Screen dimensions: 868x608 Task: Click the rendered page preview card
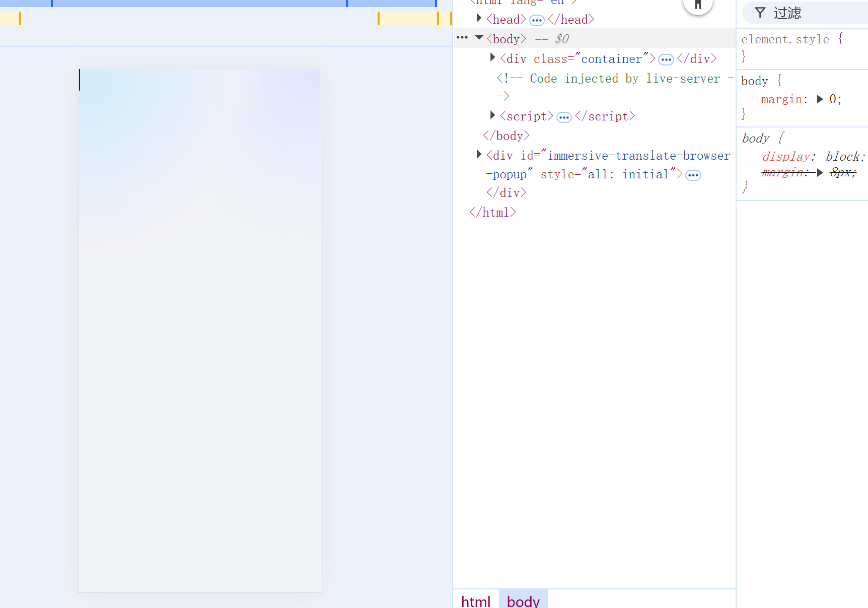199,330
